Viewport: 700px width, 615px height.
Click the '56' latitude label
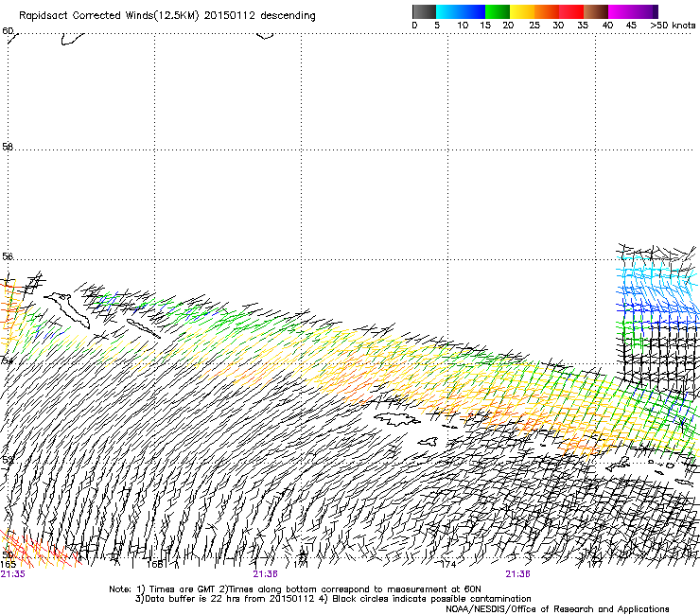8,256
